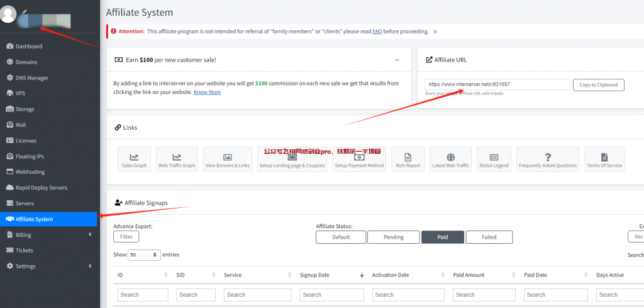Open the Status Legend icon

pyautogui.click(x=494, y=159)
